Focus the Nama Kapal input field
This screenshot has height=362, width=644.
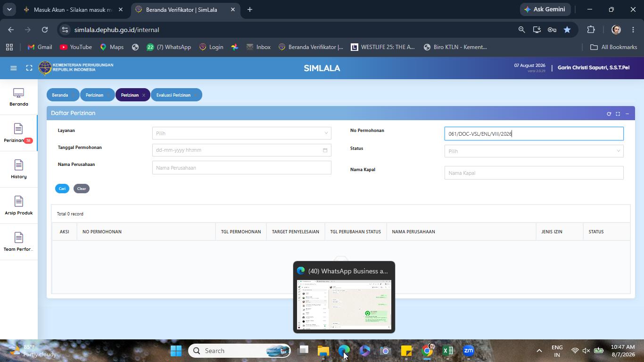click(534, 173)
